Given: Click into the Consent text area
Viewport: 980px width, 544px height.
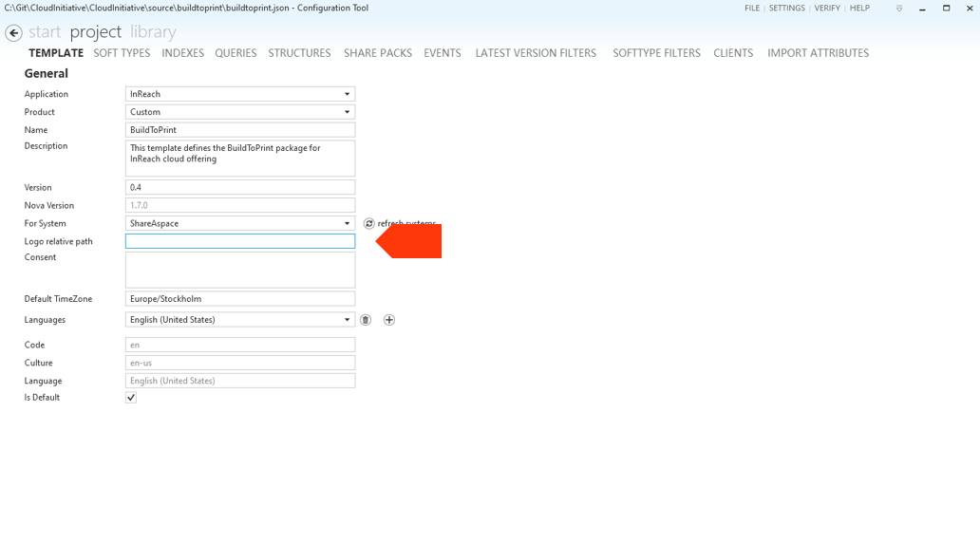Looking at the screenshot, I should point(240,270).
